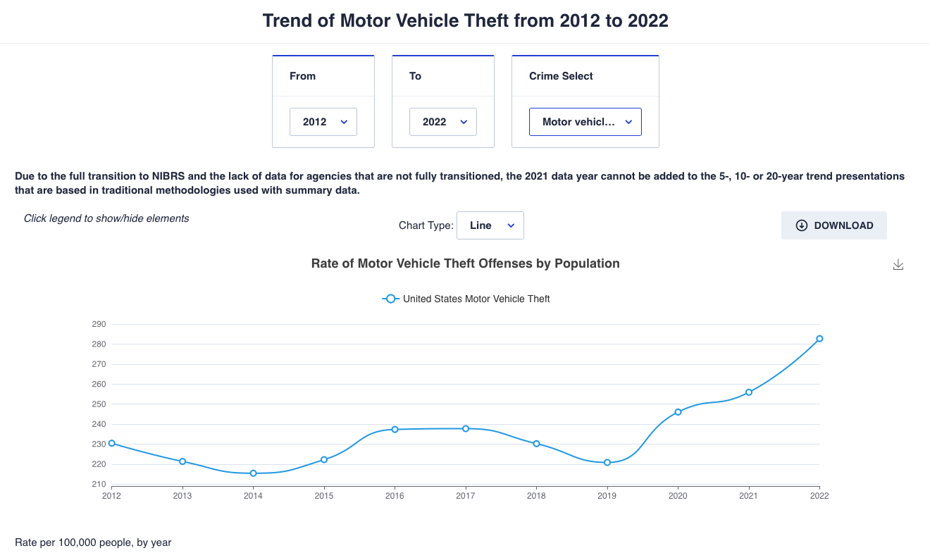Screen dimensions: 930x560
Task: Click the 2015 data point marker
Action: [324, 459]
